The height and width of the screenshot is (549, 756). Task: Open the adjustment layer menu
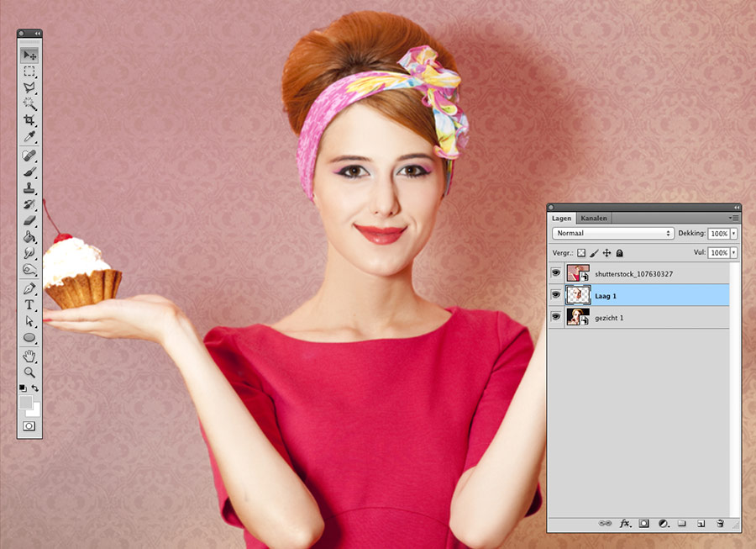(664, 524)
